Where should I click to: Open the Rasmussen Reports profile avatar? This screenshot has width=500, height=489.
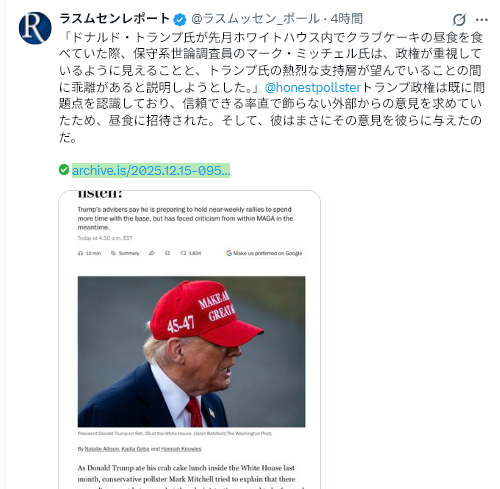(35, 28)
